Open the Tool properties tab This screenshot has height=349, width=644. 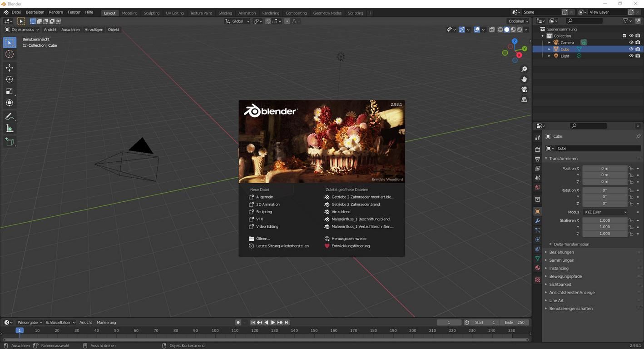click(x=537, y=137)
